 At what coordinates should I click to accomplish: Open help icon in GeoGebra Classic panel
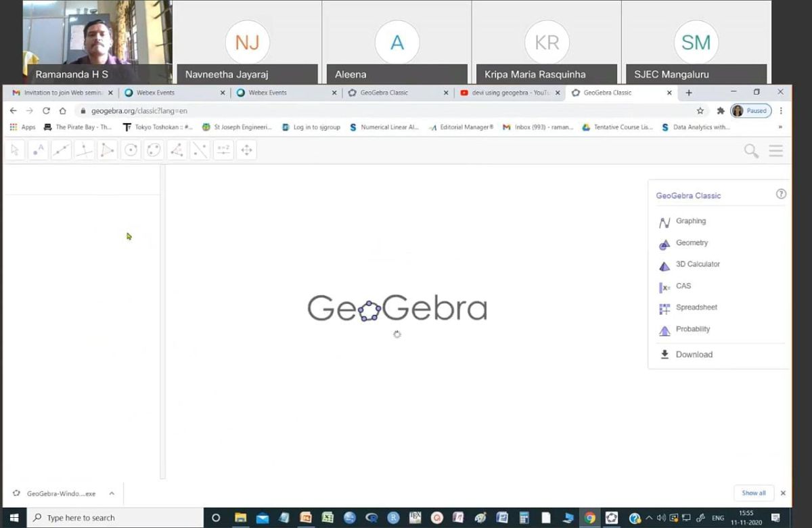[781, 194]
